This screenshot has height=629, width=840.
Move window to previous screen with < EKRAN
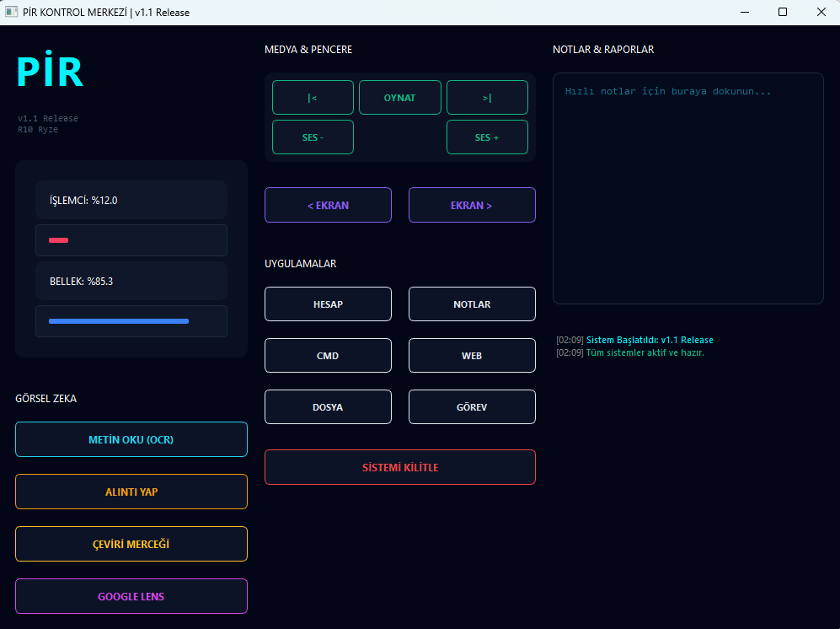click(x=328, y=205)
